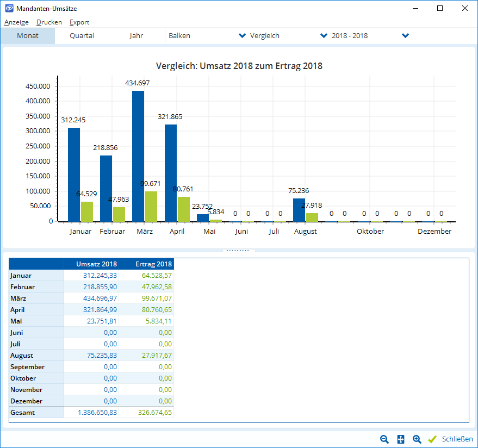Open the Balken chart type dropdown
Viewport: 478px width, 448px height.
pyautogui.click(x=242, y=36)
